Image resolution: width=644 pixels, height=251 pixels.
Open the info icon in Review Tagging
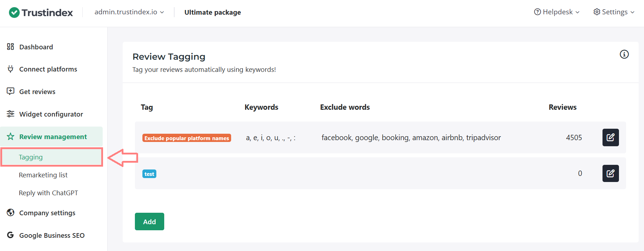(x=624, y=54)
